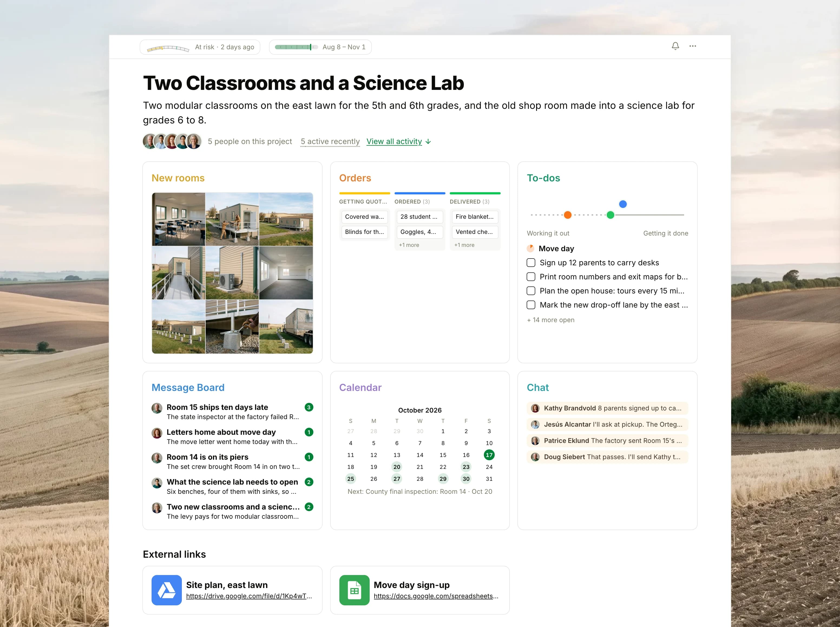Viewport: 840px width, 627px height.
Task: Open the three-dot more options menu
Action: point(693,46)
